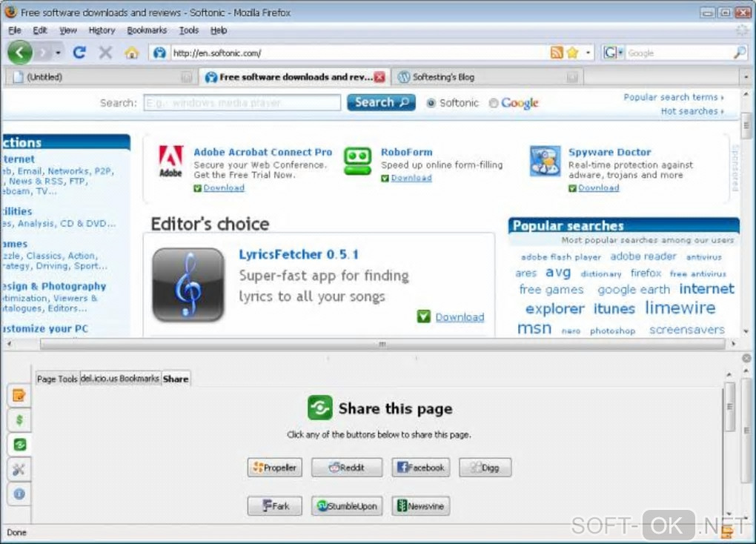Click the green dollar sign sidebar icon
This screenshot has width=756, height=544.
(19, 419)
